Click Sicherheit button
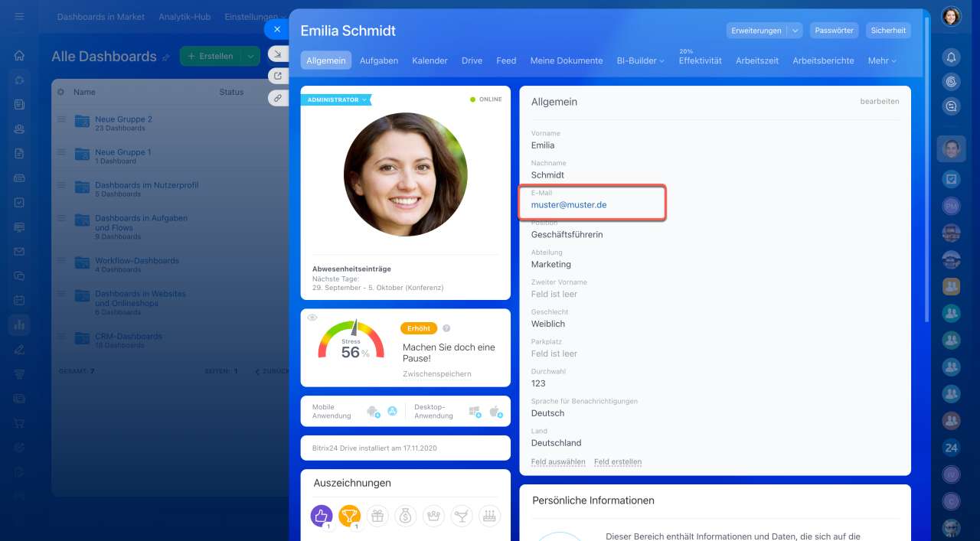Image resolution: width=980 pixels, height=541 pixels. (889, 31)
